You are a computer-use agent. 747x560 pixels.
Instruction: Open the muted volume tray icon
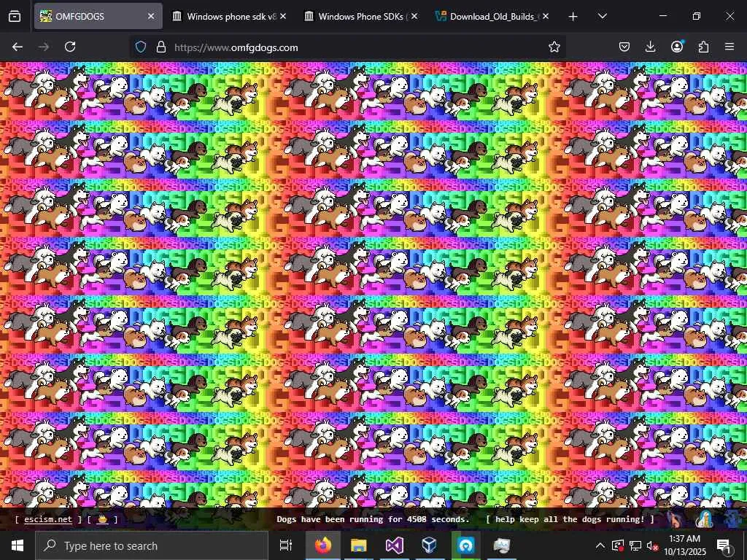coord(651,545)
